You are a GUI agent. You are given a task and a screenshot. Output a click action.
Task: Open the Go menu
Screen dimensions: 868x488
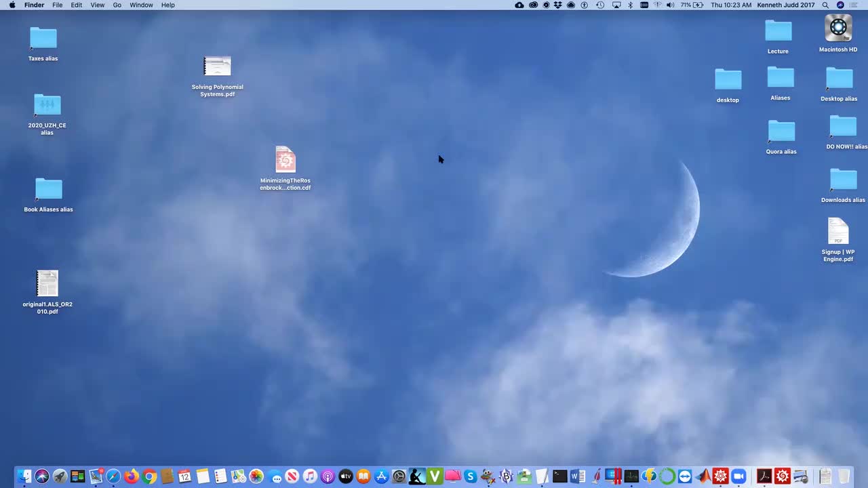click(x=117, y=5)
